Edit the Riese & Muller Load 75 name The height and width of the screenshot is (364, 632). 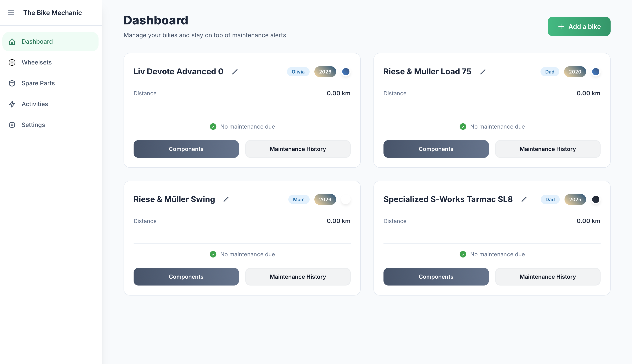pyautogui.click(x=482, y=71)
